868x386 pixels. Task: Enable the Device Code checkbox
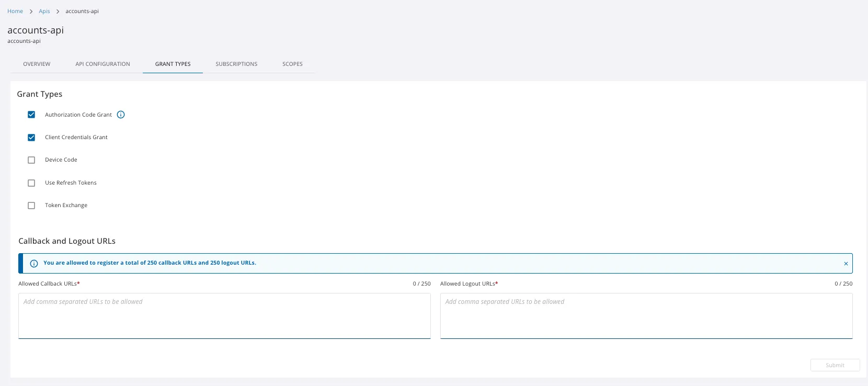[31, 160]
